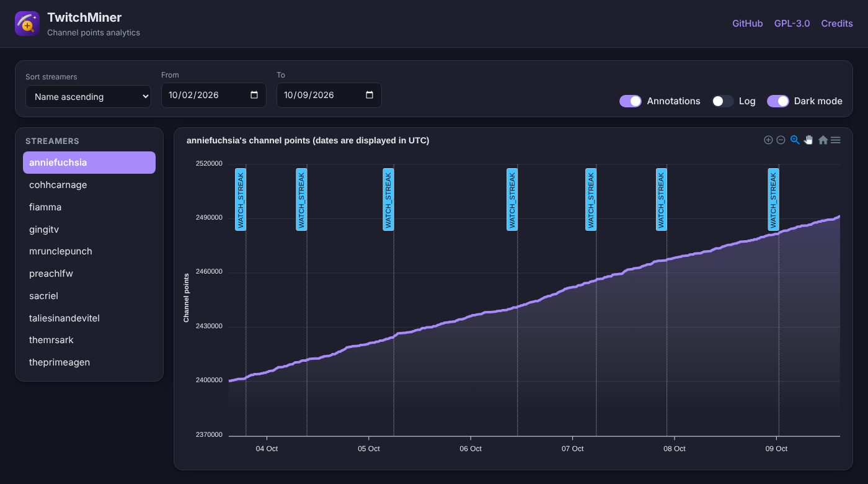Pick mrunclepunch from the streamers
Viewport: 868px width, 484px height.
coord(89,251)
